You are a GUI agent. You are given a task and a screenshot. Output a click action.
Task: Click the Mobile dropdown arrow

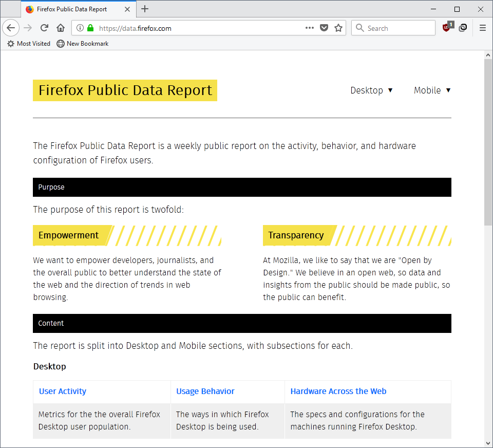[x=448, y=90]
